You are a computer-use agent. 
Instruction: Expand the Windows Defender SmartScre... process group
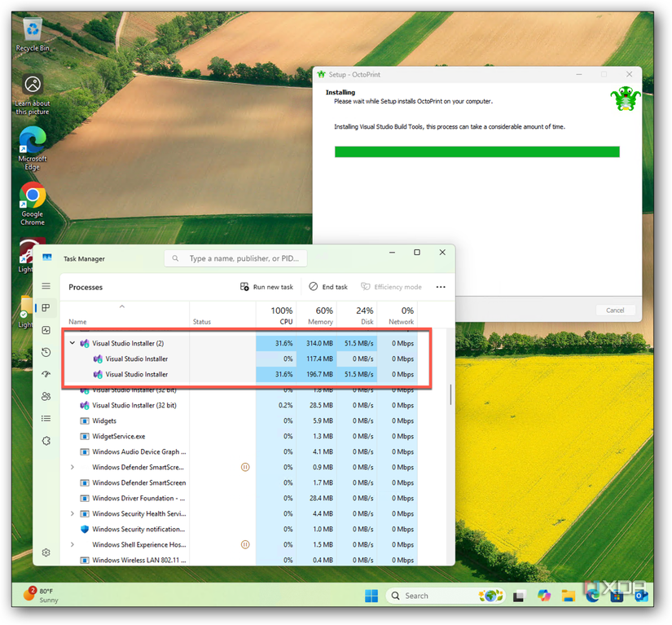click(72, 467)
